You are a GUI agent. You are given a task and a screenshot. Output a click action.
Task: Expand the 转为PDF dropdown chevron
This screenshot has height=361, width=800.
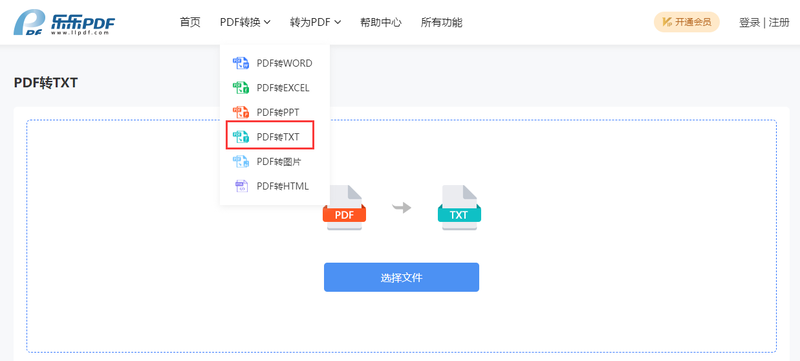click(x=337, y=22)
